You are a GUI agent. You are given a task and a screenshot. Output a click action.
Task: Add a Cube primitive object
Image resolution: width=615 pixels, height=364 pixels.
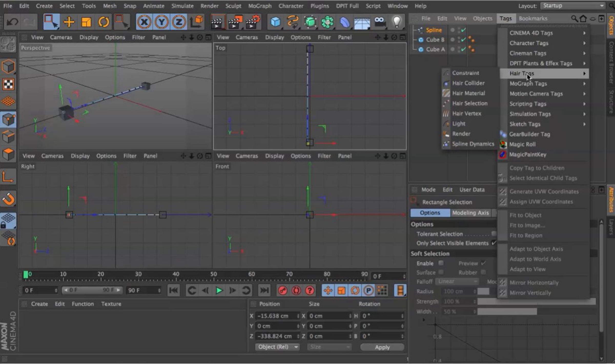click(276, 22)
